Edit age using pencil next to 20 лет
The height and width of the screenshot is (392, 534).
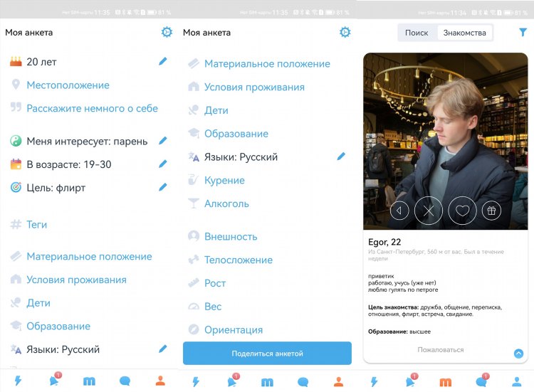[x=163, y=61]
